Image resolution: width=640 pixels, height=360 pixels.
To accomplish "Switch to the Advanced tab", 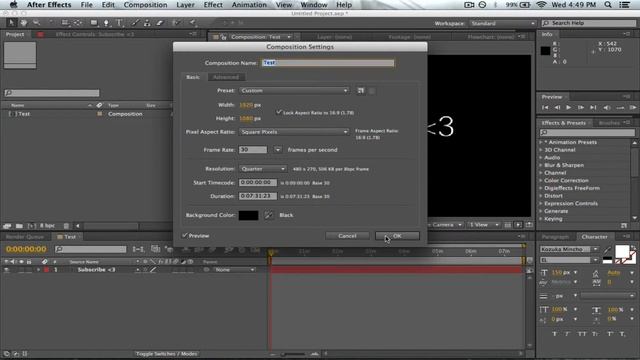I will (x=226, y=77).
